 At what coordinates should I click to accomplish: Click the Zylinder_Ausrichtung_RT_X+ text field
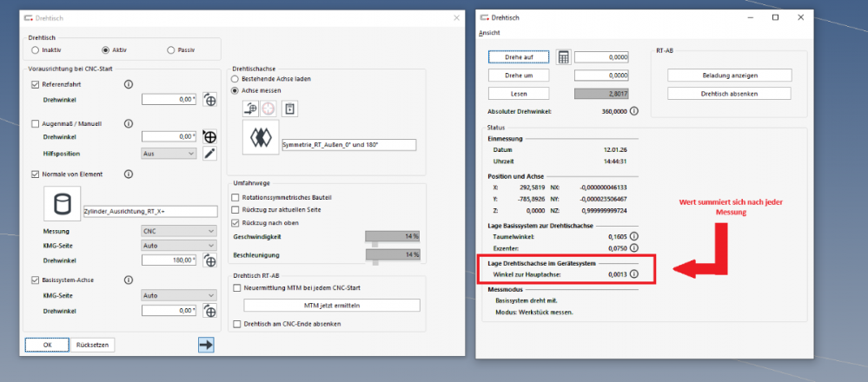pyautogui.click(x=149, y=211)
